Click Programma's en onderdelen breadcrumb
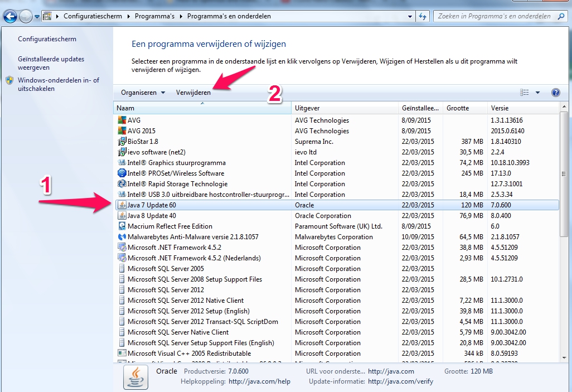Image resolution: width=572 pixels, height=392 pixels. 229,16
